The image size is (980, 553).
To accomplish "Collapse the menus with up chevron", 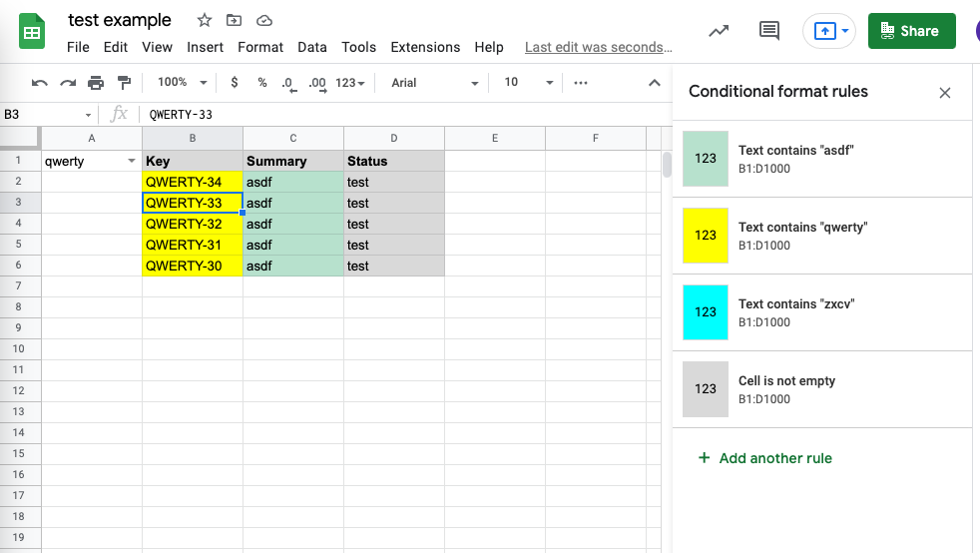I will pyautogui.click(x=655, y=83).
